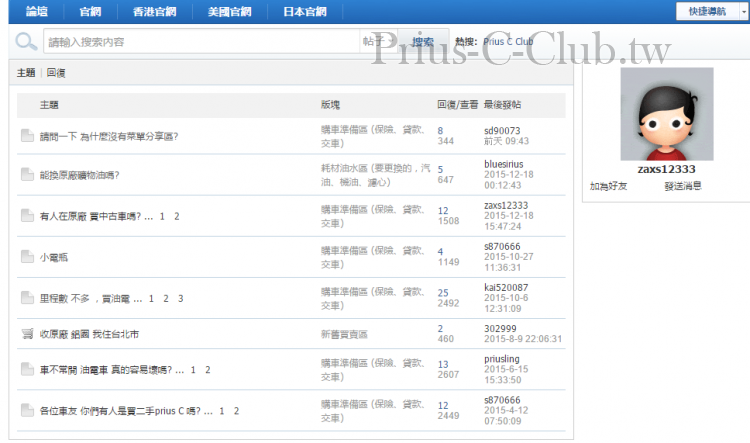Image resolution: width=750 pixels, height=443 pixels.
Task: Open thread 里程數 不多 ，買油電
Action: point(85,299)
